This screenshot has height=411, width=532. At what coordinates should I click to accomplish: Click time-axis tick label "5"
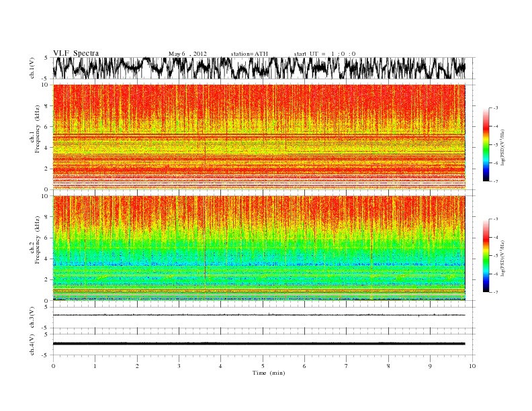point(263,366)
